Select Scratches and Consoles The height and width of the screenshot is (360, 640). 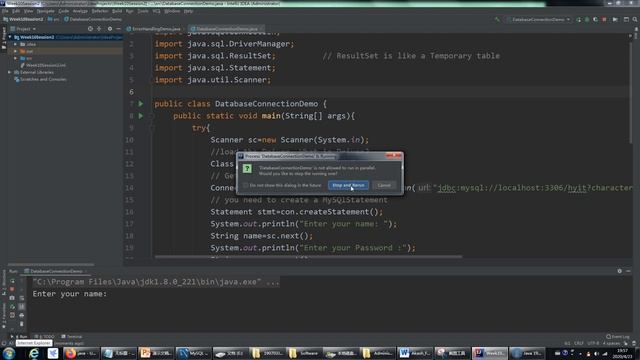[x=40, y=79]
